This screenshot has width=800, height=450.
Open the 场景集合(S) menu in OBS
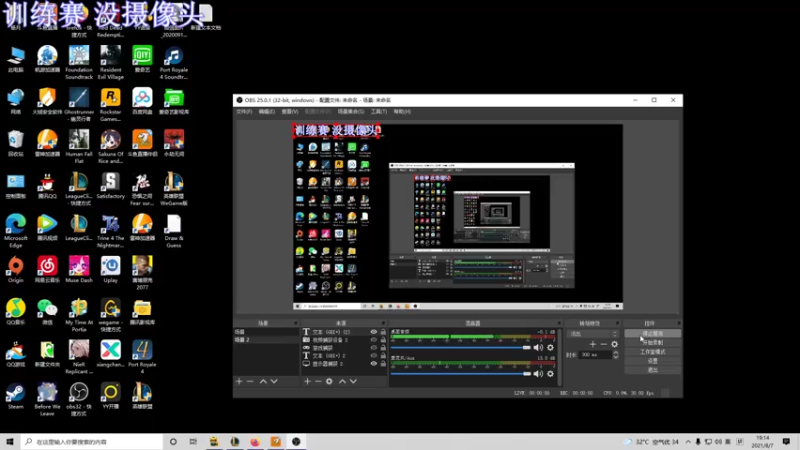pyautogui.click(x=351, y=112)
